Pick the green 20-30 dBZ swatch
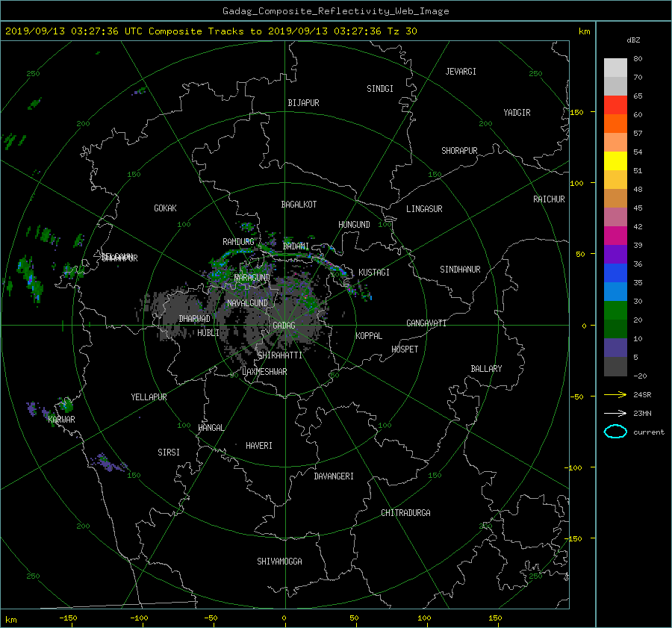Screen dimensions: 672x628 pos(615,311)
